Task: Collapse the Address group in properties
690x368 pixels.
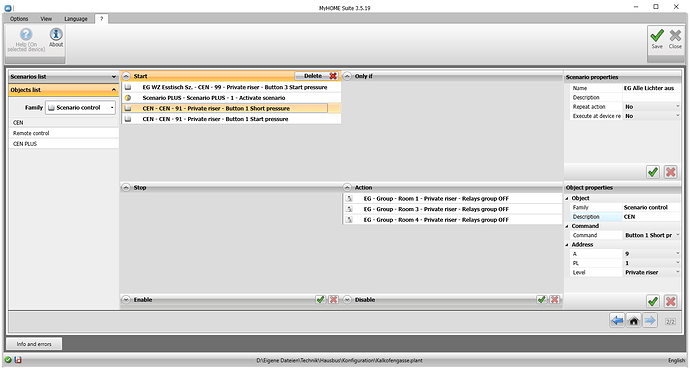Action: [567, 245]
